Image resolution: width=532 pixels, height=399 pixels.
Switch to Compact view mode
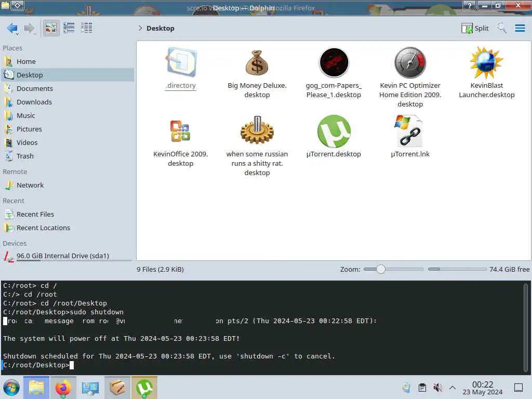point(69,28)
